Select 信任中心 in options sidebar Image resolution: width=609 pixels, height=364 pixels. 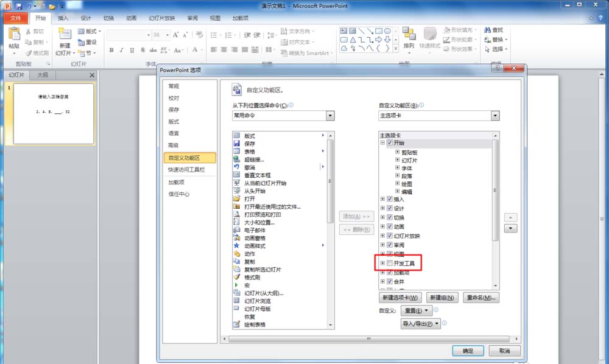(x=178, y=194)
